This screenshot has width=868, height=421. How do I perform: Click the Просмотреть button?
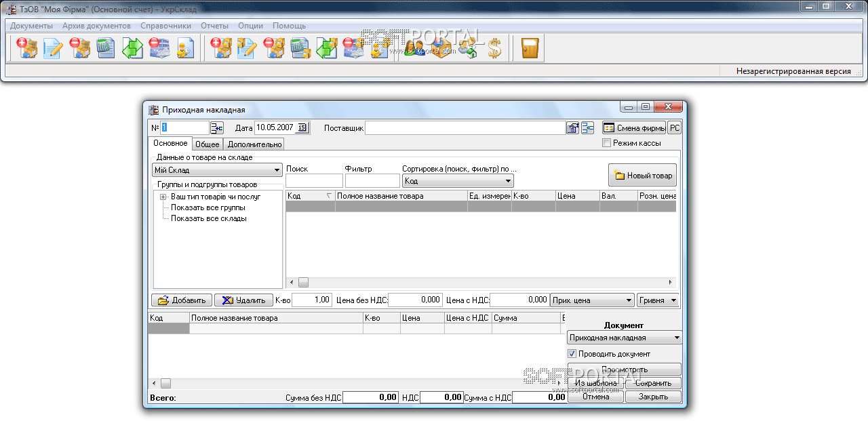pos(624,370)
